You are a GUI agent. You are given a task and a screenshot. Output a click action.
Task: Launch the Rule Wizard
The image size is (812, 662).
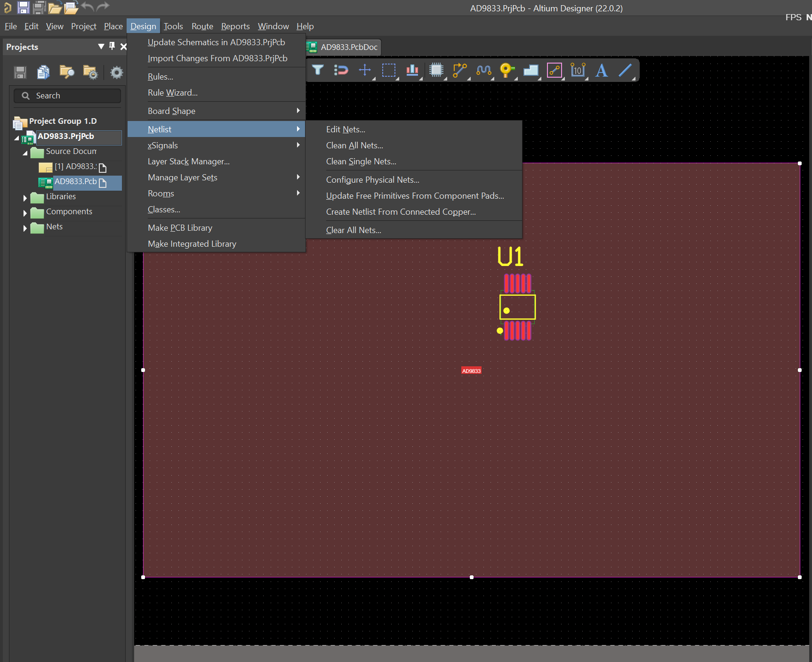tap(216, 93)
